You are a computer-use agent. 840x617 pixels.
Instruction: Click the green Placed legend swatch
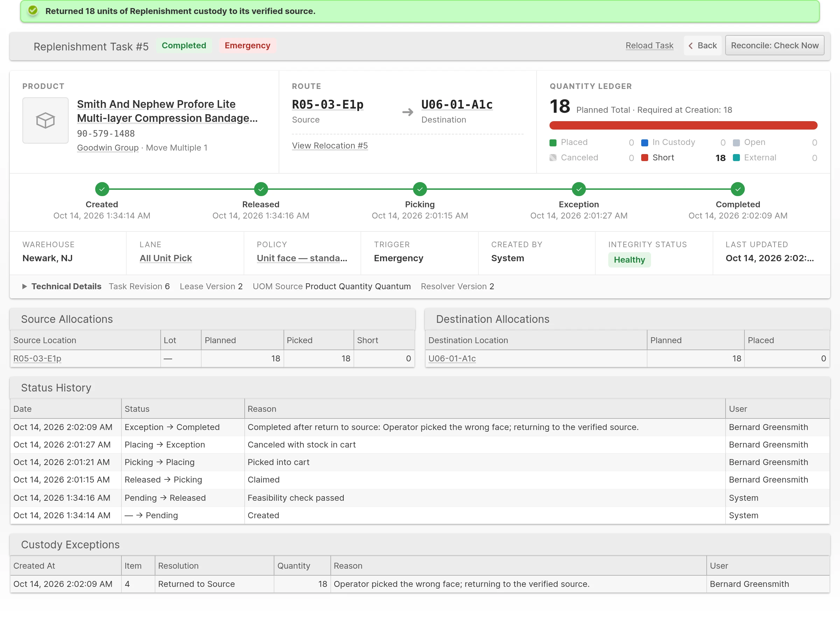(553, 142)
